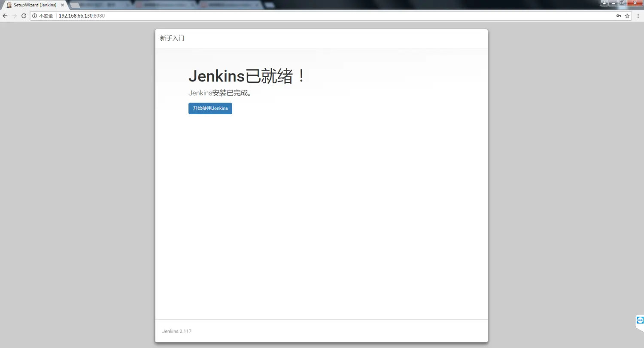Click the Jenkins 2.117 version text
The width and height of the screenshot is (644, 348).
click(x=177, y=331)
